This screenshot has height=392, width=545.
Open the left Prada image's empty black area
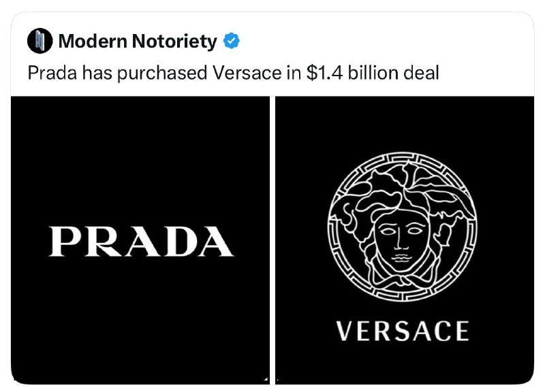(x=141, y=150)
